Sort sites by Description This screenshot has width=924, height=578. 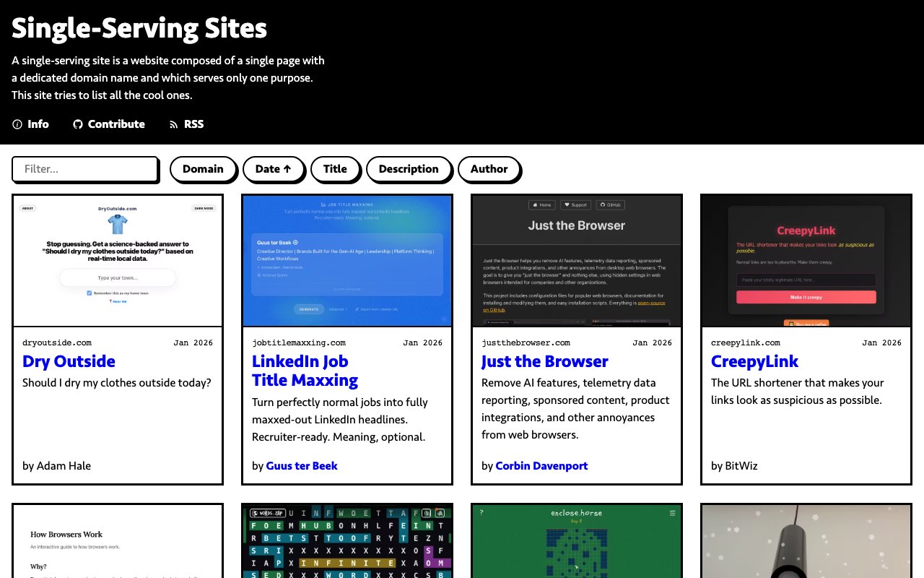pos(409,168)
